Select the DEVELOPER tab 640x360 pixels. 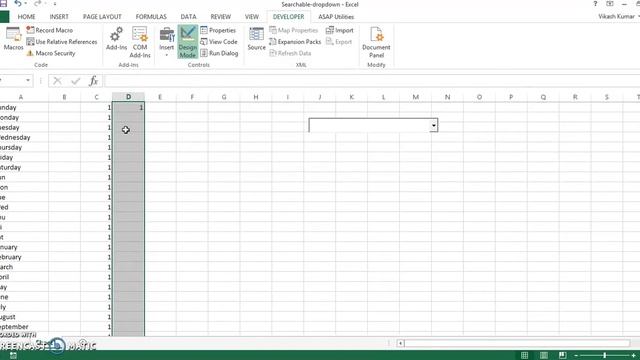(x=289, y=17)
